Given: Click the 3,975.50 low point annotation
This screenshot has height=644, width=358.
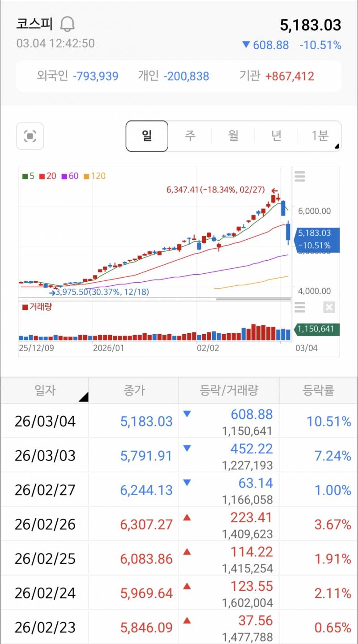Looking at the screenshot, I should pos(102,292).
